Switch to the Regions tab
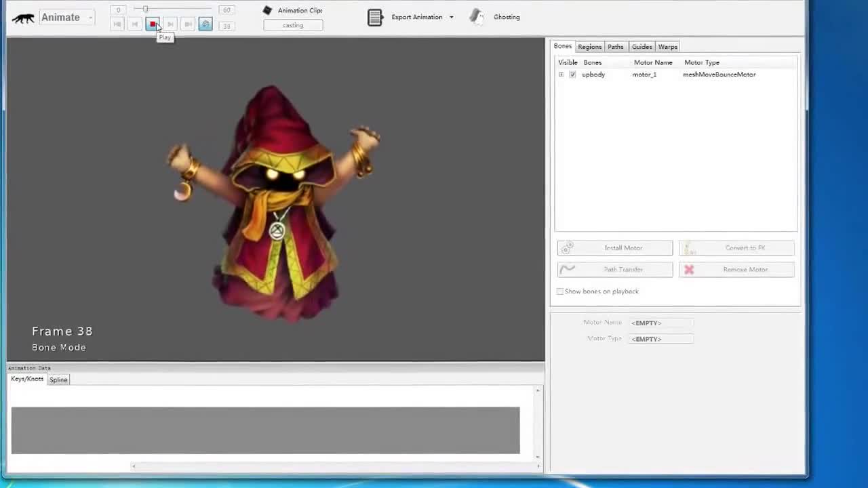 coord(589,47)
